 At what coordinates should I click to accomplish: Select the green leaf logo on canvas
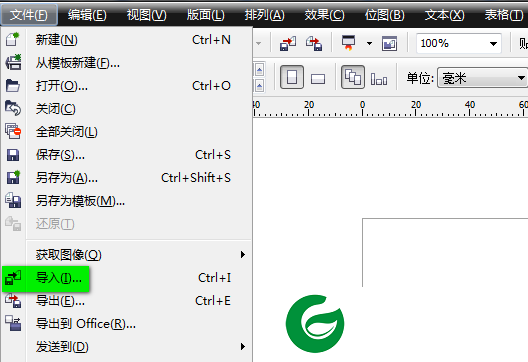[x=315, y=324]
